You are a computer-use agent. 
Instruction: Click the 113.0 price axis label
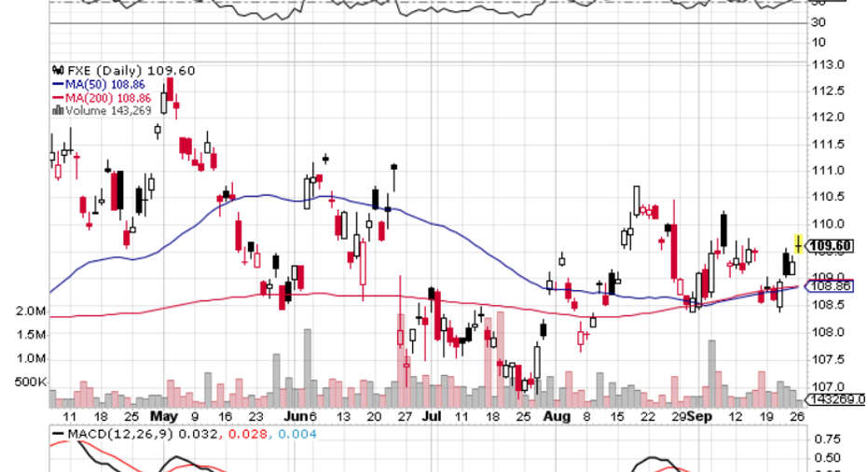point(829,64)
